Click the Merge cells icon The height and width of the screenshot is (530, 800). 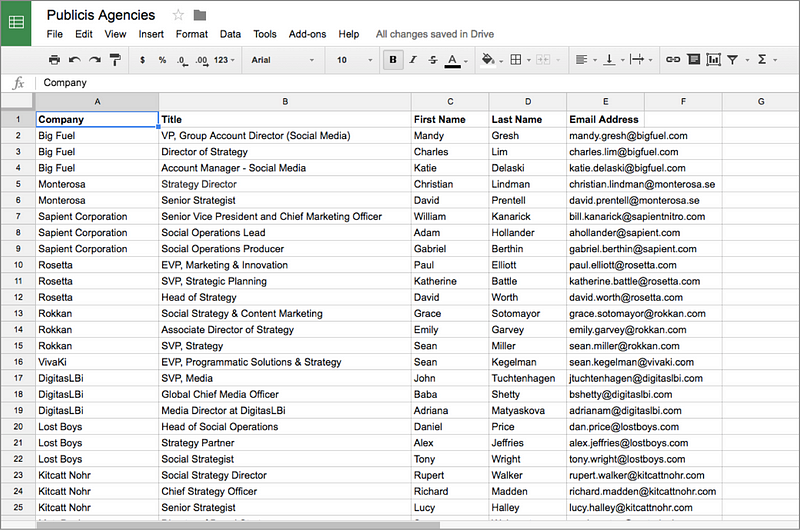coord(543,60)
